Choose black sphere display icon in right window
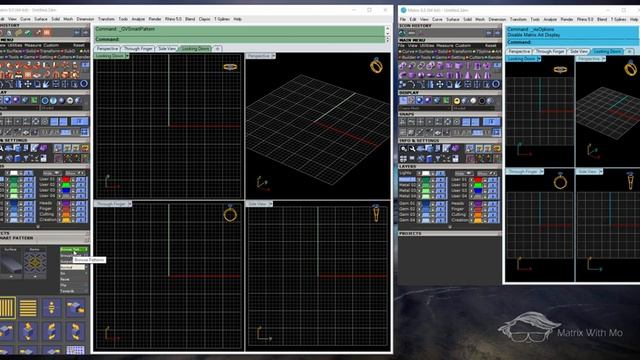Image resolution: width=640 pixels, height=360 pixels. [x=482, y=101]
